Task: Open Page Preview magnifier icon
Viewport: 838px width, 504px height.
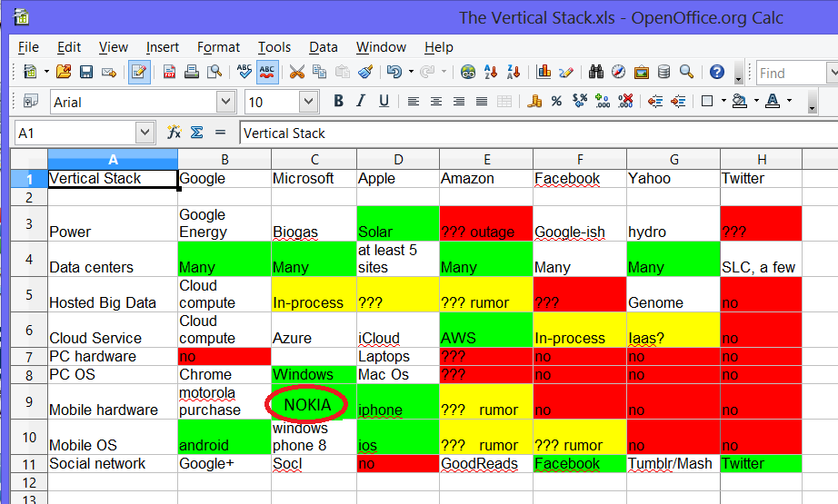Action: [214, 72]
